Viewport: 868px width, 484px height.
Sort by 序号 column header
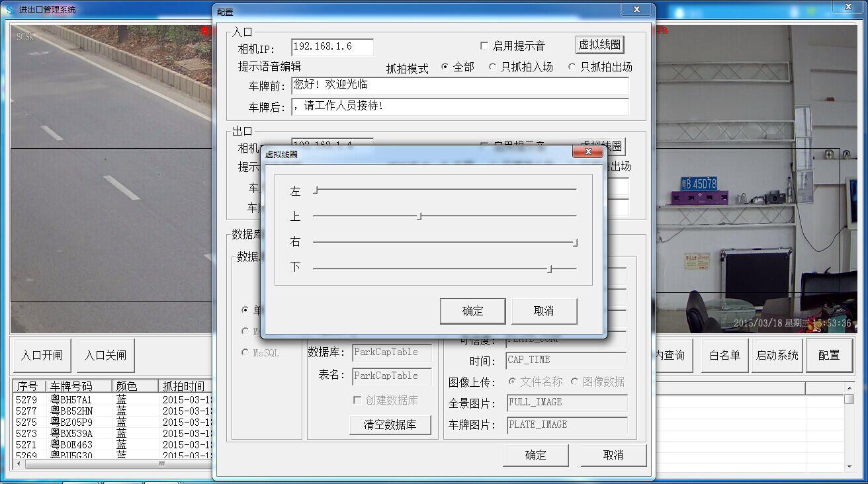[30, 386]
